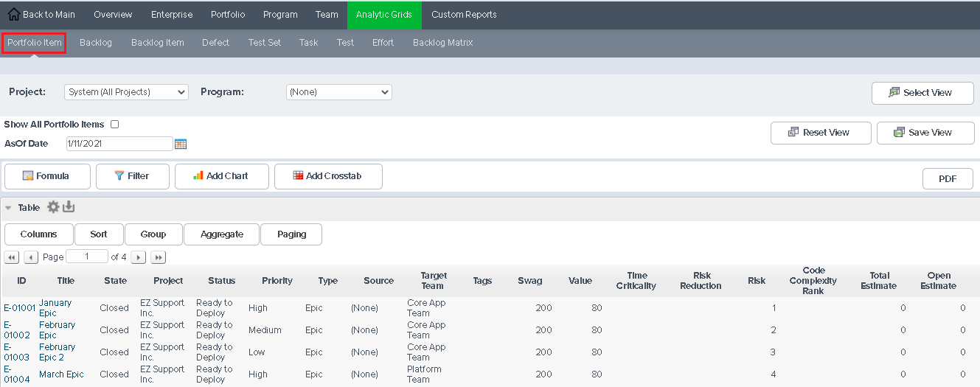Click the Open Estimate column header
The image size is (980, 387).
(x=938, y=281)
